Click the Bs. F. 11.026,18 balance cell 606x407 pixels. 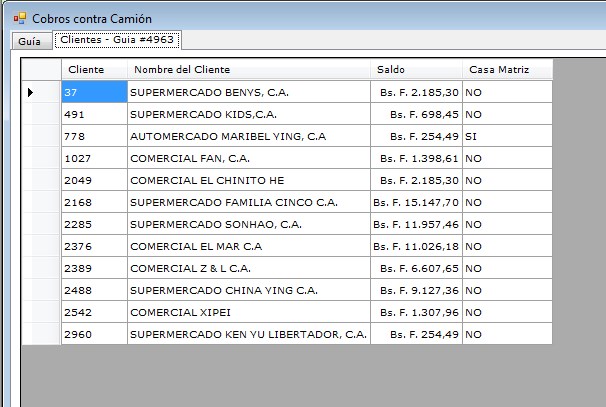(416, 246)
